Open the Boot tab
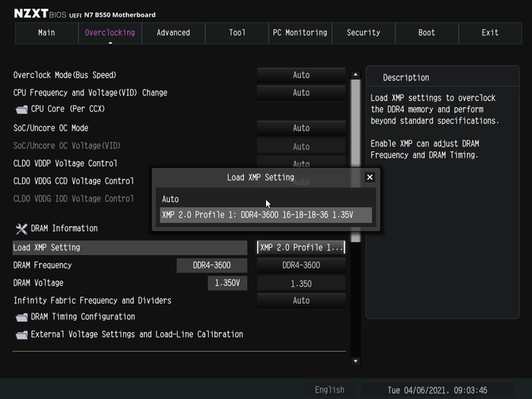532x399 pixels. click(427, 33)
